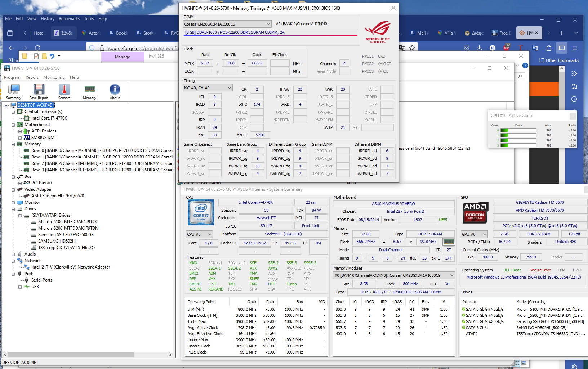The image size is (588, 369).
Task: Click the GIGABYTE Radeon HD 6670 field
Action: pyautogui.click(x=540, y=202)
